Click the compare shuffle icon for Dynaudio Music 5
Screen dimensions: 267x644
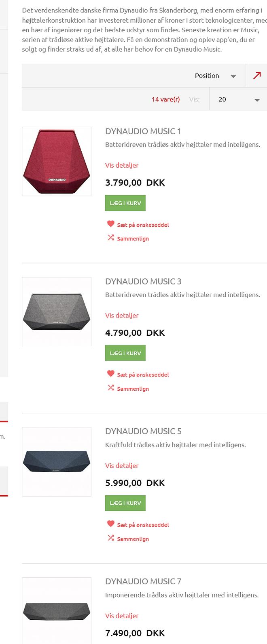[111, 538]
